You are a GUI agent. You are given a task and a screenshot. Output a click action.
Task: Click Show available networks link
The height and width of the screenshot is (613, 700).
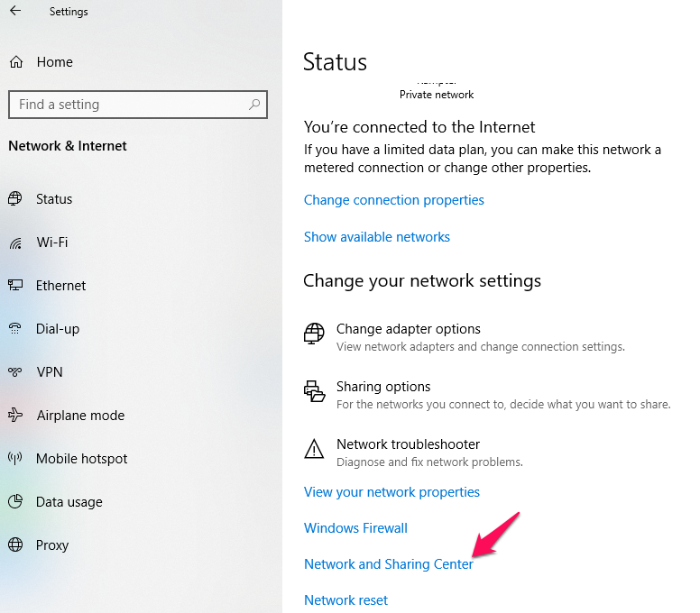tap(376, 237)
